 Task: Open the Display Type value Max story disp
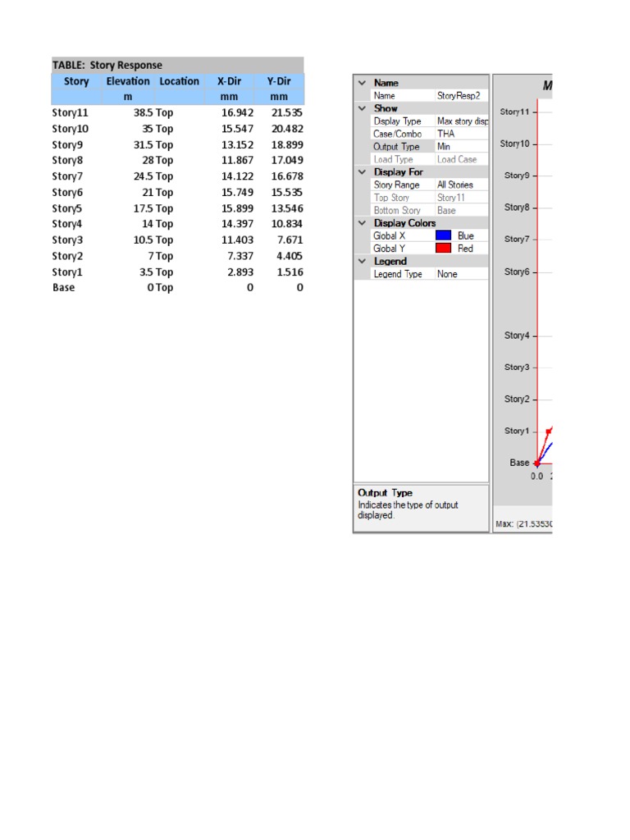[461, 121]
